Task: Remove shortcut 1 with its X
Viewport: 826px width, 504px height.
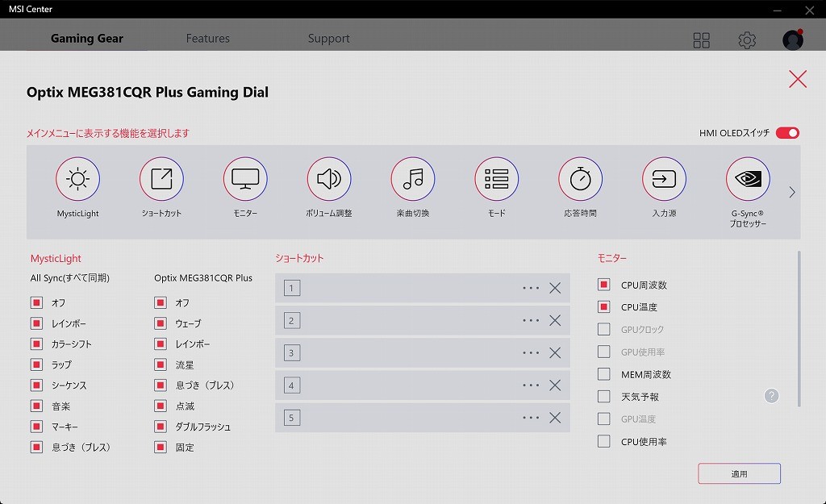Action: coord(555,288)
